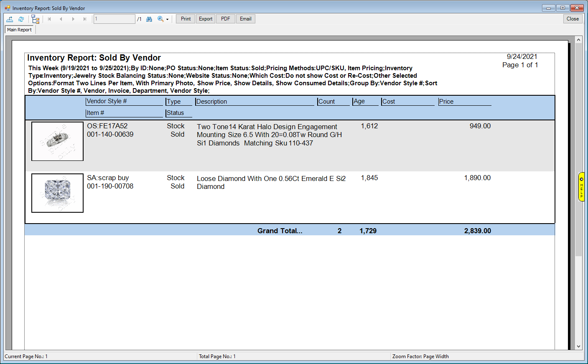Click the page number input field

pyautogui.click(x=114, y=19)
